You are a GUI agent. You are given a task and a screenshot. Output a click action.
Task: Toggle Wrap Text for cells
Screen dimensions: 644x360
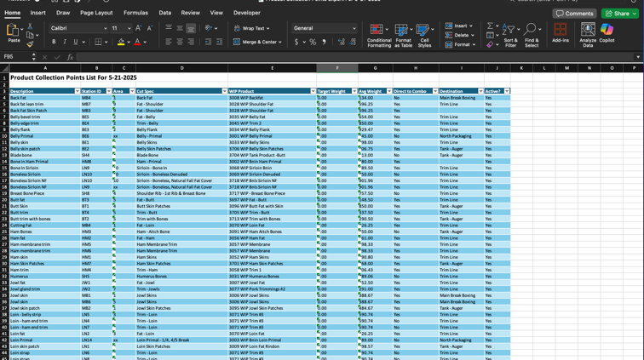pos(252,28)
